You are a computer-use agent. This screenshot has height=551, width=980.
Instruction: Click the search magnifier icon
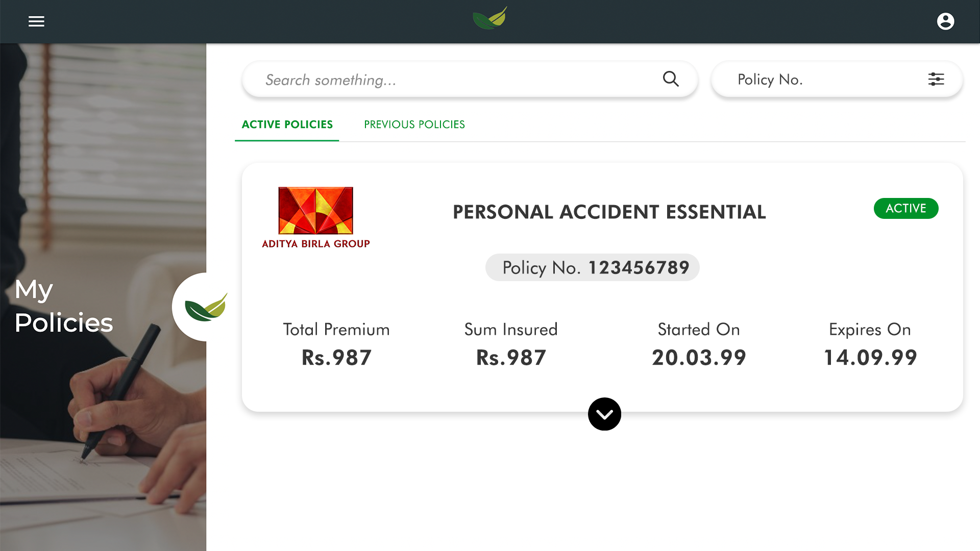click(x=671, y=79)
